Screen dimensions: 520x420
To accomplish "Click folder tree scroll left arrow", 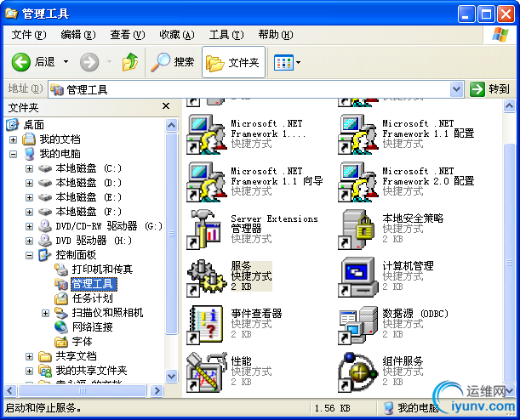I will tap(9, 391).
